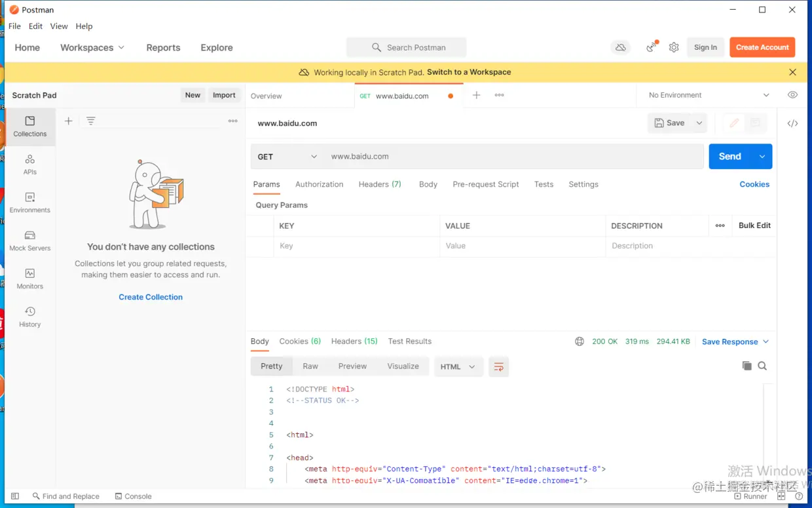Expand the Send button dropdown arrow
The width and height of the screenshot is (812, 508).
click(x=762, y=157)
